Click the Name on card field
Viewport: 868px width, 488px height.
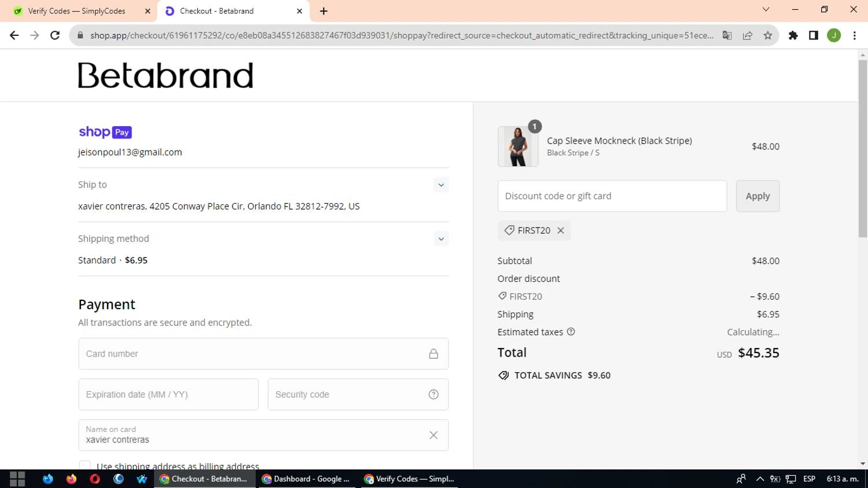click(263, 435)
